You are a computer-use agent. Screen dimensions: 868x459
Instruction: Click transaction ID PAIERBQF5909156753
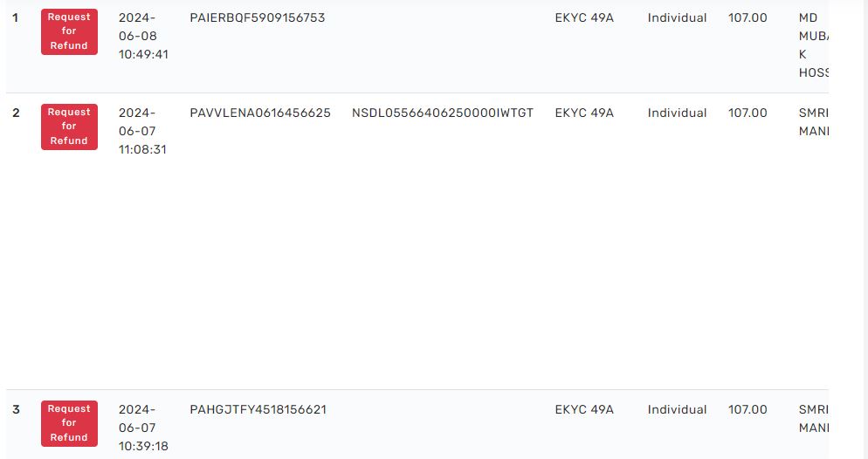pos(257,17)
